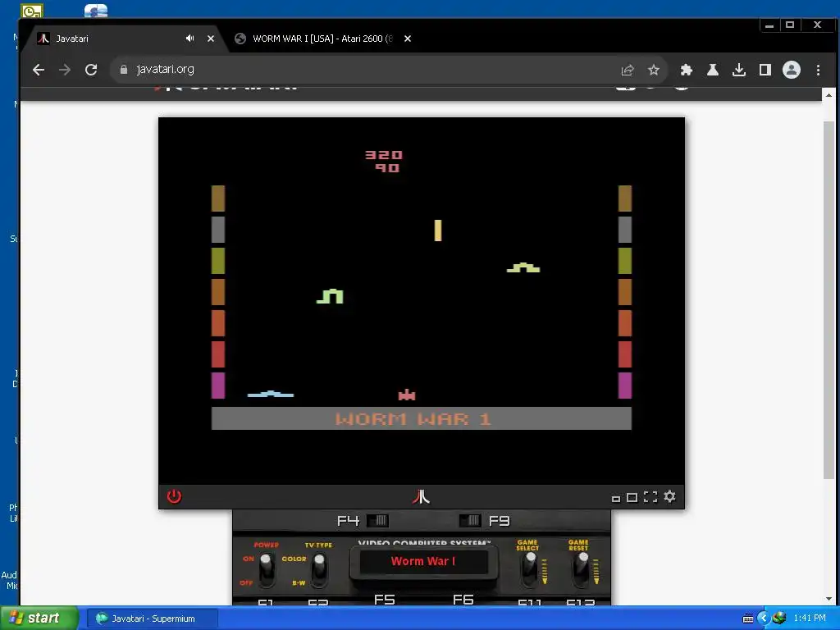Click the page vertical scrollbar thumb

pos(829,300)
